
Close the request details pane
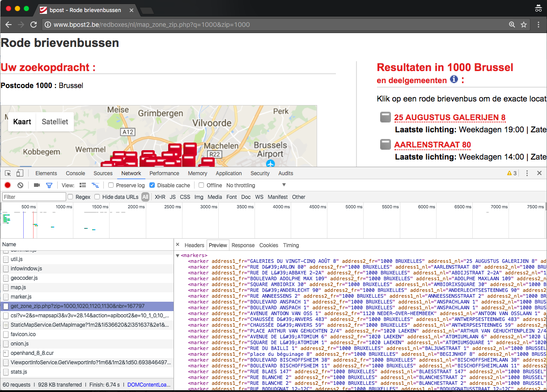click(x=178, y=245)
